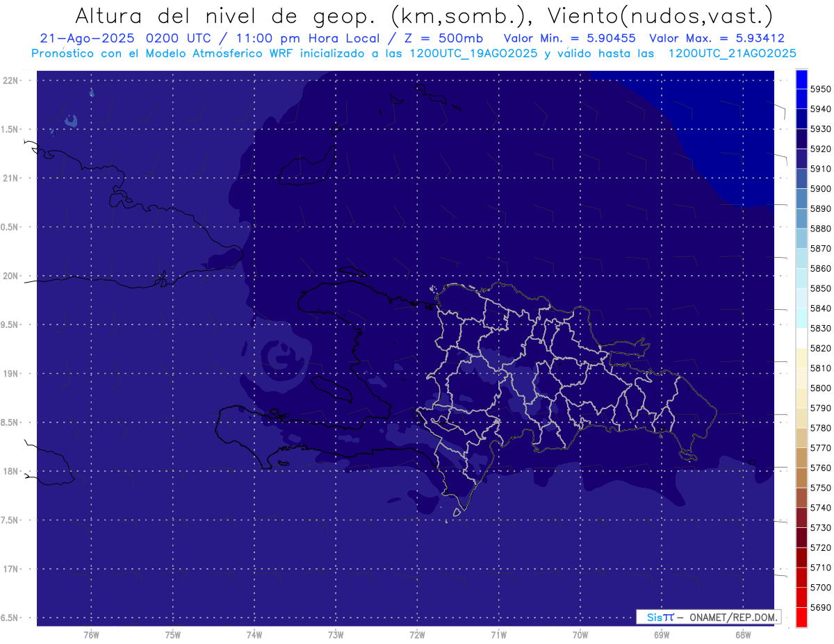Click the 5780 colorbar value

pyautogui.click(x=821, y=428)
